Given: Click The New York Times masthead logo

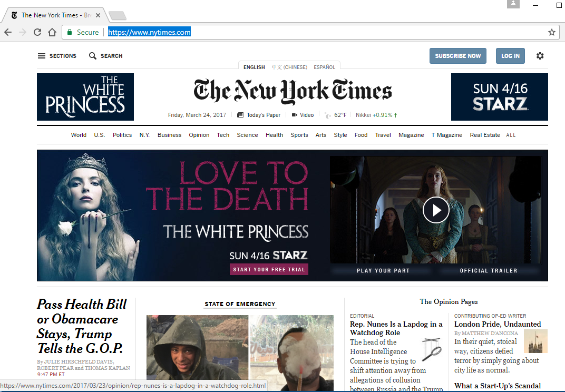Looking at the screenshot, I should pyautogui.click(x=293, y=92).
